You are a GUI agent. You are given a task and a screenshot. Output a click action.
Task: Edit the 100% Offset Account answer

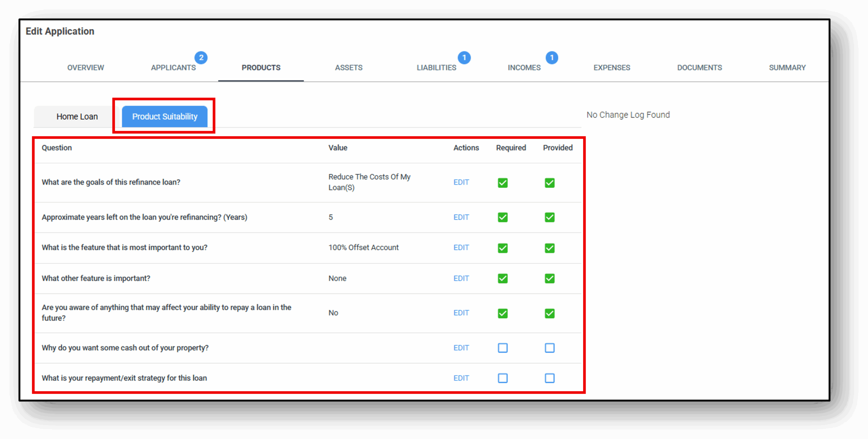pyautogui.click(x=461, y=248)
